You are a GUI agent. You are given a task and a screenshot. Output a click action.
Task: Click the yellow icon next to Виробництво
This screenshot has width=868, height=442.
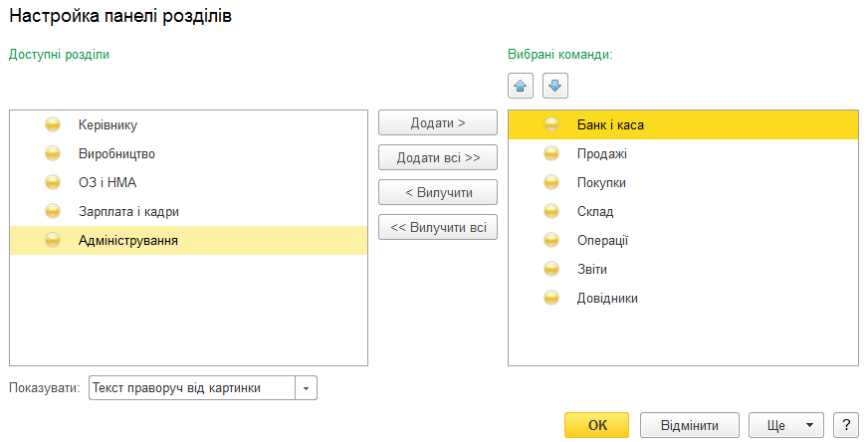click(x=53, y=153)
